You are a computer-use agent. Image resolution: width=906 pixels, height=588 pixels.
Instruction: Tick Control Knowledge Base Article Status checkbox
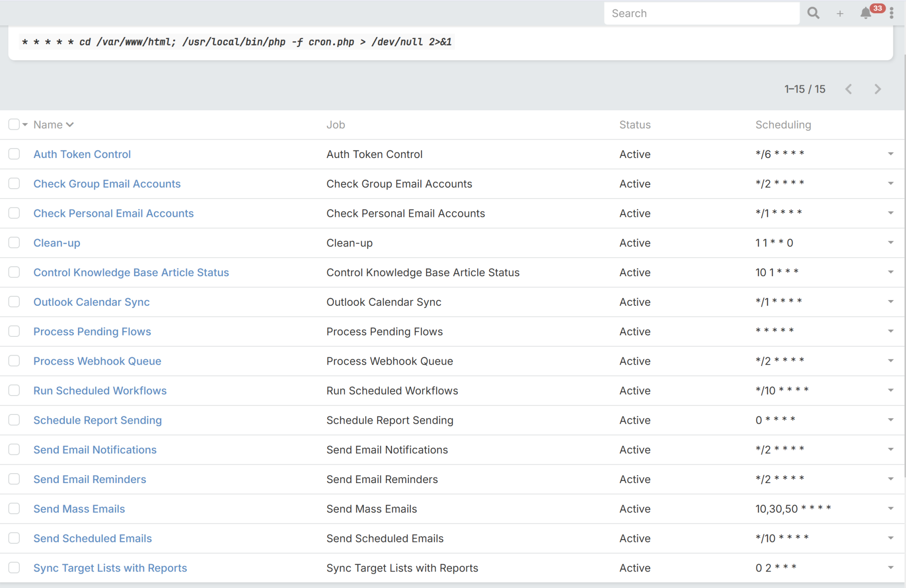pyautogui.click(x=14, y=272)
